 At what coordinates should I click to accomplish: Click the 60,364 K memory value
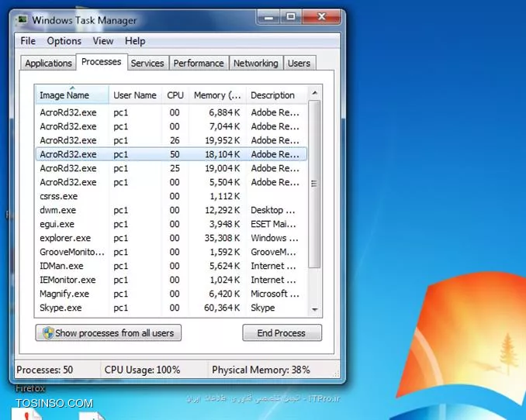pos(222,308)
